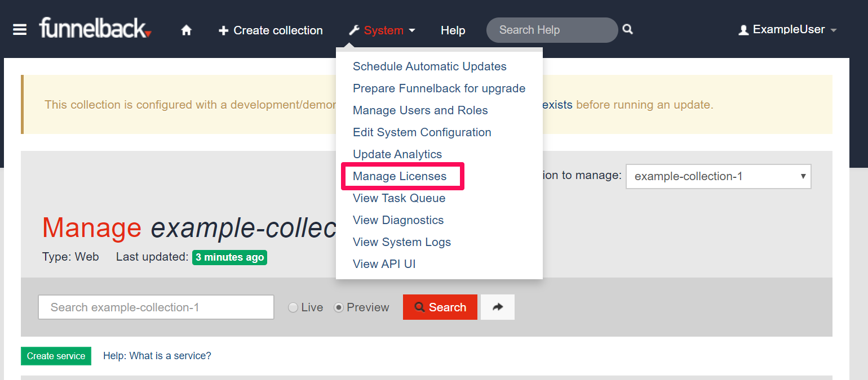This screenshot has height=380, width=868.
Task: Focus the Search example-collection-1 input field
Action: [x=156, y=307]
